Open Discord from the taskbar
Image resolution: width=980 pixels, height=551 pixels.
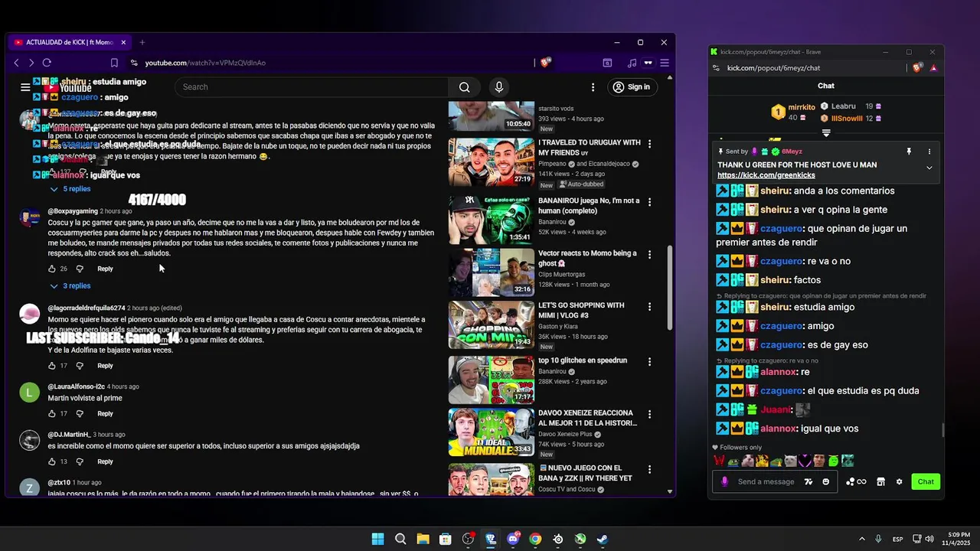coord(513,540)
